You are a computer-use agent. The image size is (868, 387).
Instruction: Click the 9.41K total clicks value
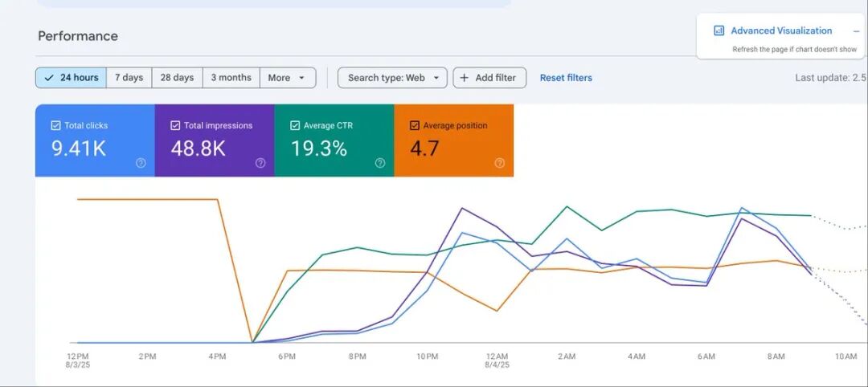pyautogui.click(x=79, y=149)
